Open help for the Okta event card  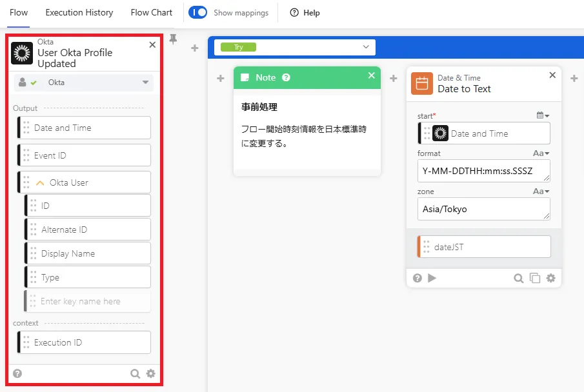pyautogui.click(x=17, y=373)
